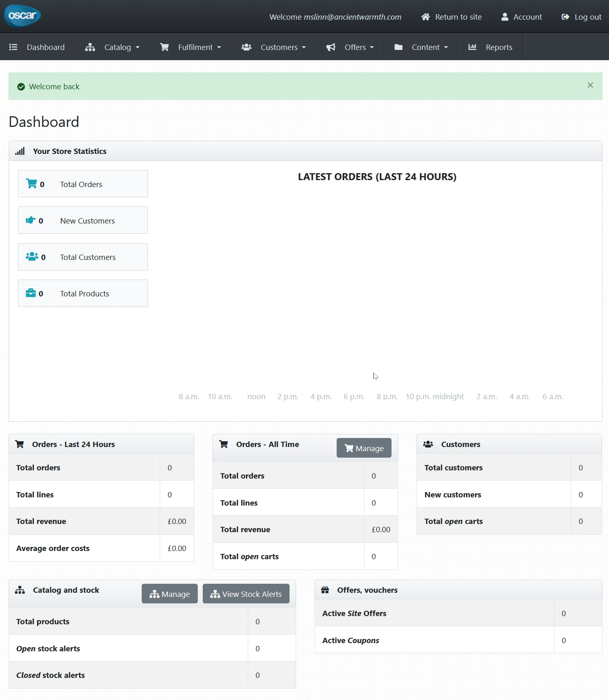Image resolution: width=609 pixels, height=700 pixels.
Task: Expand the Customers dropdown in navbar
Action: point(274,47)
